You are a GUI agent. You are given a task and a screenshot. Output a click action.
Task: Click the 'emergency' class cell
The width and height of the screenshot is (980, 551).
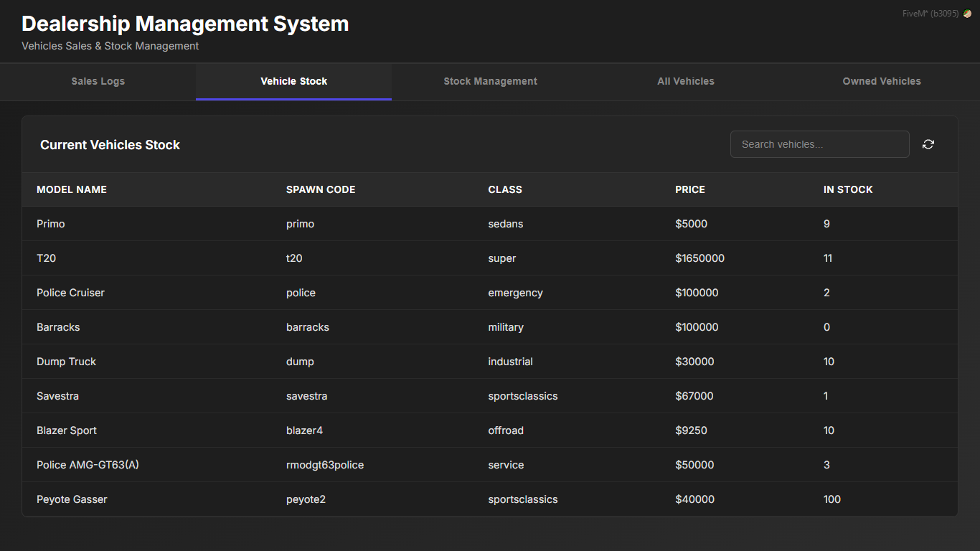tap(516, 293)
